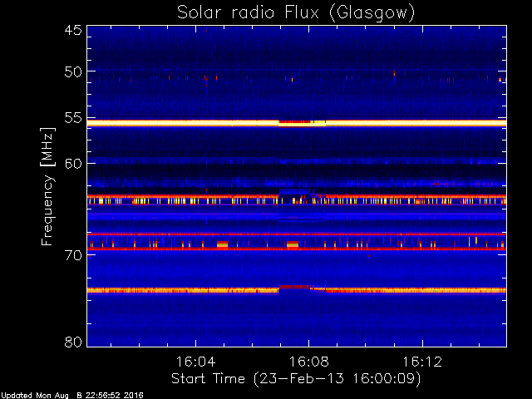This screenshot has height=399, width=532.
Task: Click the 16:04 time tick label
Action: click(x=196, y=362)
